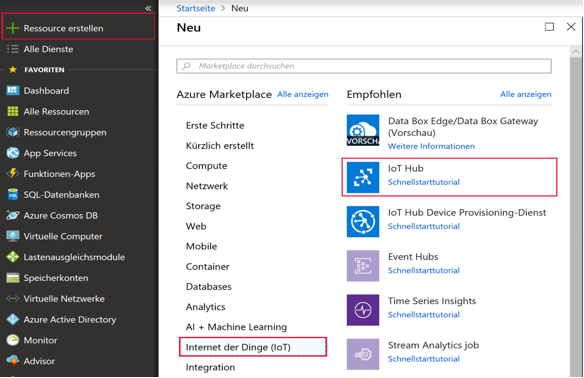Screen dimensions: 584x378
Task: Click the Dashboard icon in sidebar
Action: point(13,90)
